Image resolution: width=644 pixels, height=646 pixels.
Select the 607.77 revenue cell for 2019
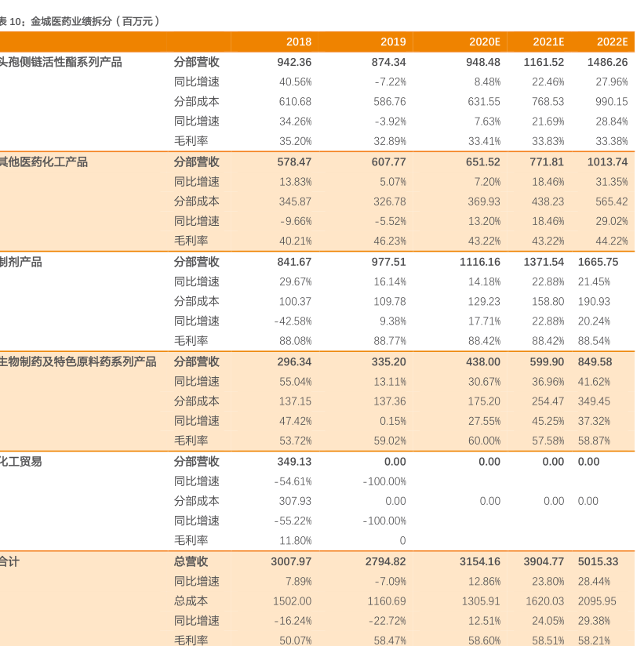click(x=389, y=162)
